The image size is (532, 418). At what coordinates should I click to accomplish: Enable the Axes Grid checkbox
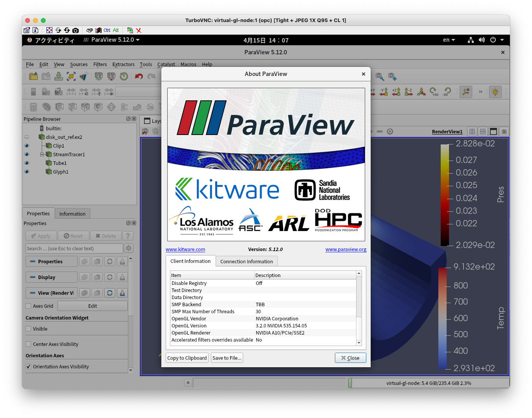point(28,306)
